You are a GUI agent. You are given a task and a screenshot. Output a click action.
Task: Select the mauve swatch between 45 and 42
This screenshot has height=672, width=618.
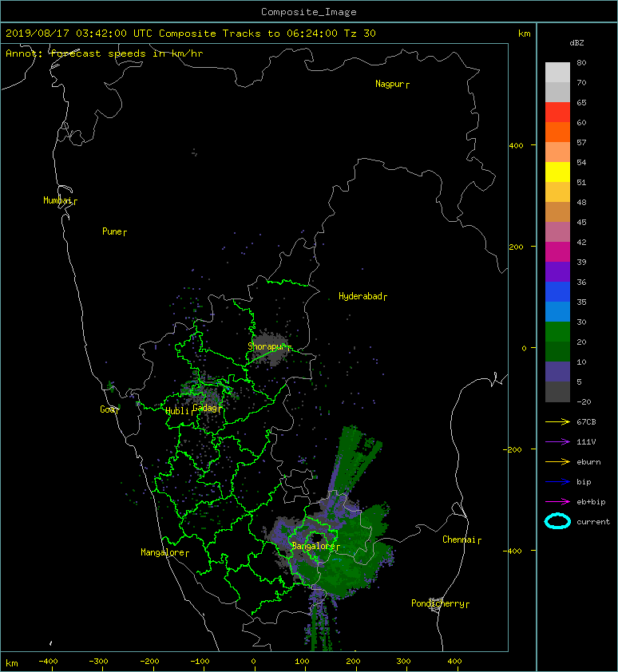(557, 232)
